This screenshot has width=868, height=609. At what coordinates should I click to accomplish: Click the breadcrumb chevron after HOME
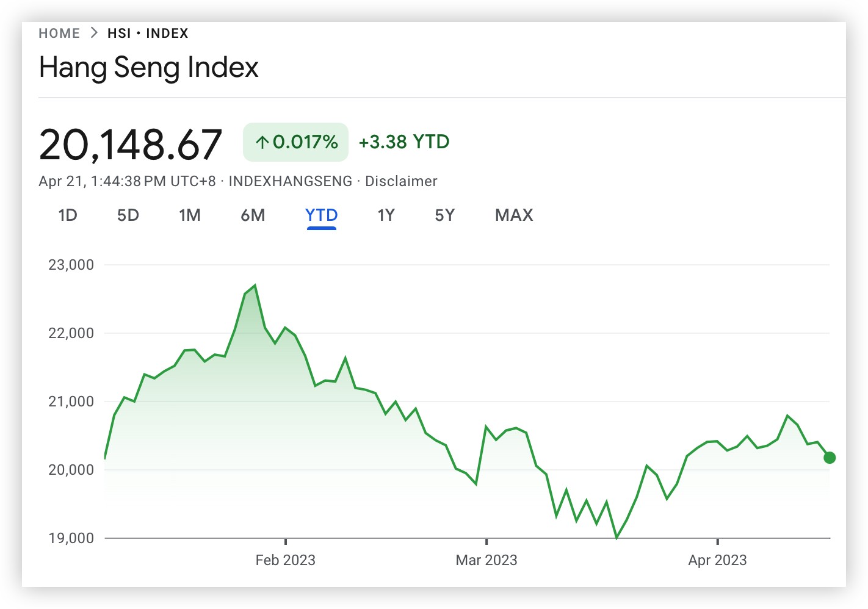pyautogui.click(x=94, y=33)
